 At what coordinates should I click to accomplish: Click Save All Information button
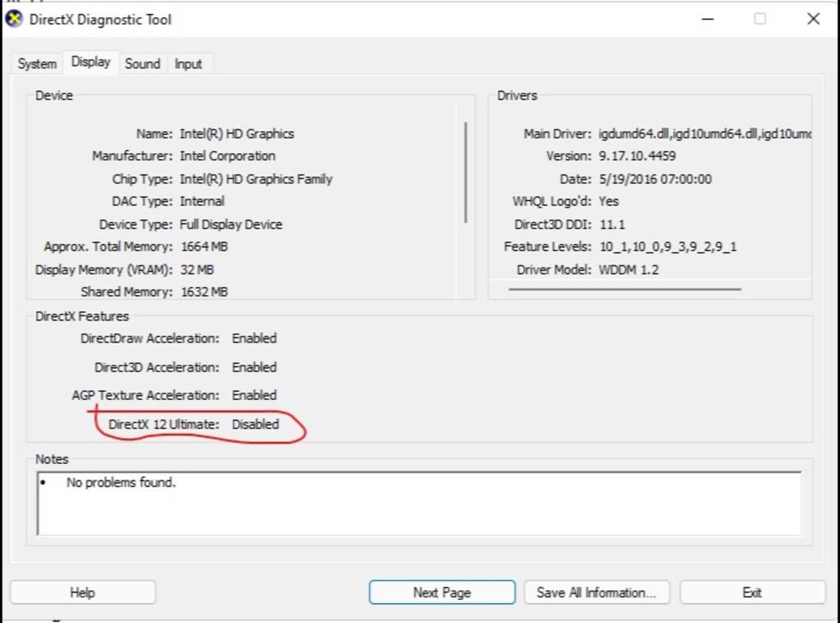pos(596,593)
